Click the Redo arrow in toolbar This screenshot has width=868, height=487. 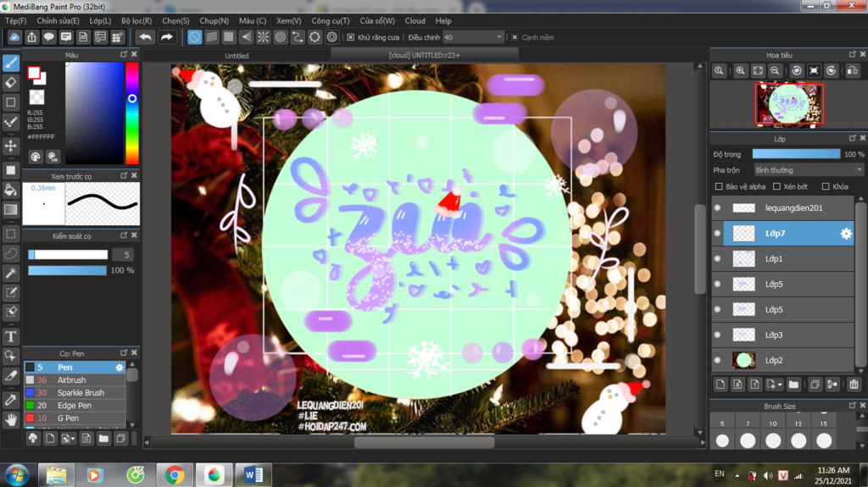point(166,37)
